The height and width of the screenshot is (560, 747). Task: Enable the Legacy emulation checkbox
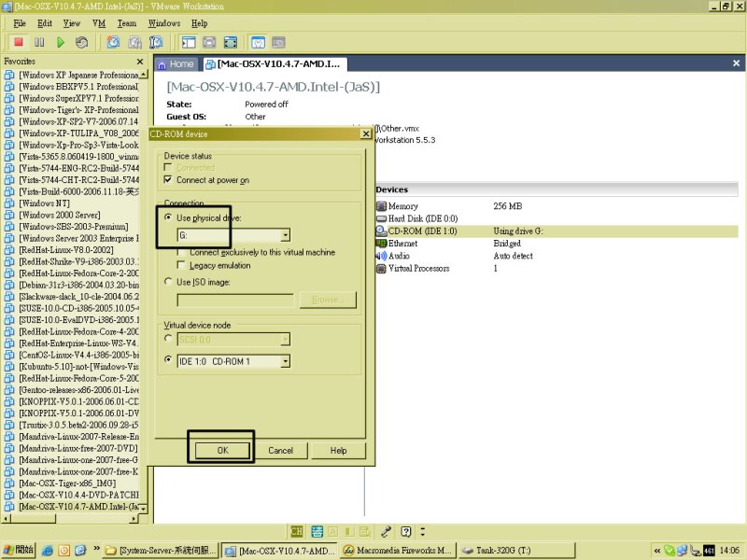(181, 265)
